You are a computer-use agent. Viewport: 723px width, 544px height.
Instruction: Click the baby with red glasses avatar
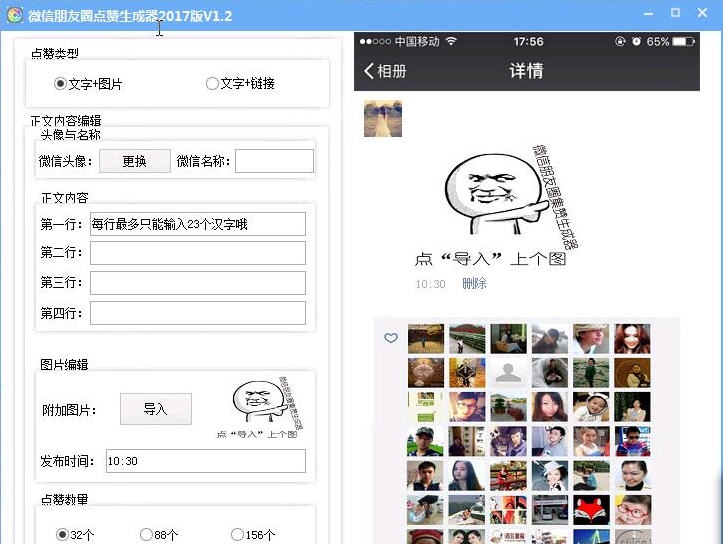[633, 510]
